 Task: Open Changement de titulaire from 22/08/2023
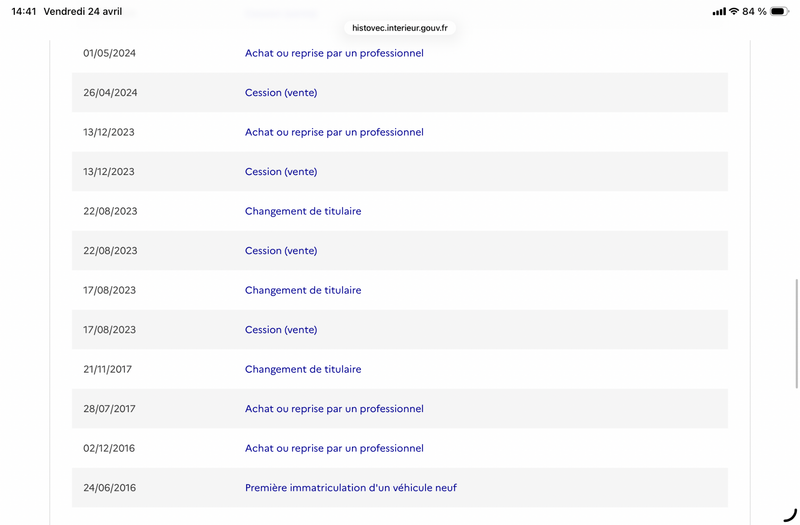(x=303, y=211)
